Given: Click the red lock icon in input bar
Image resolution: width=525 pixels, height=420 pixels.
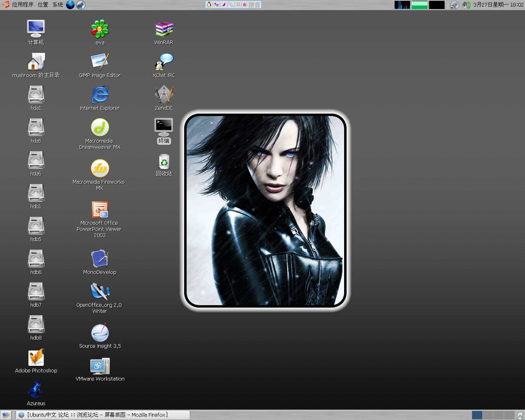Looking at the screenshot, I should pos(244,5).
